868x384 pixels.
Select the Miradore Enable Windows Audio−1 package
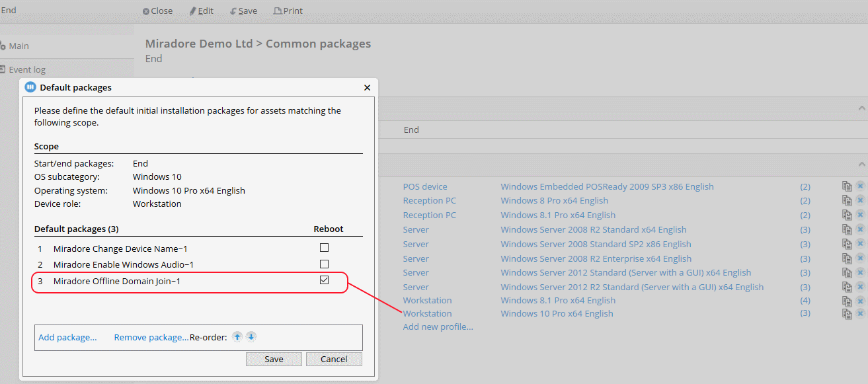[x=124, y=264]
